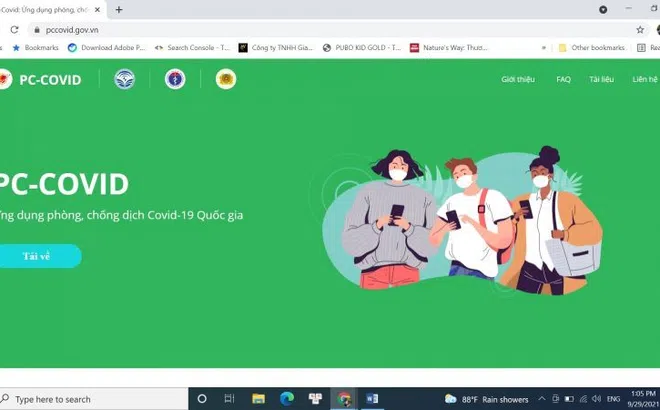
Task: Open the Microsoft Store taskbar icon
Action: tap(315, 399)
